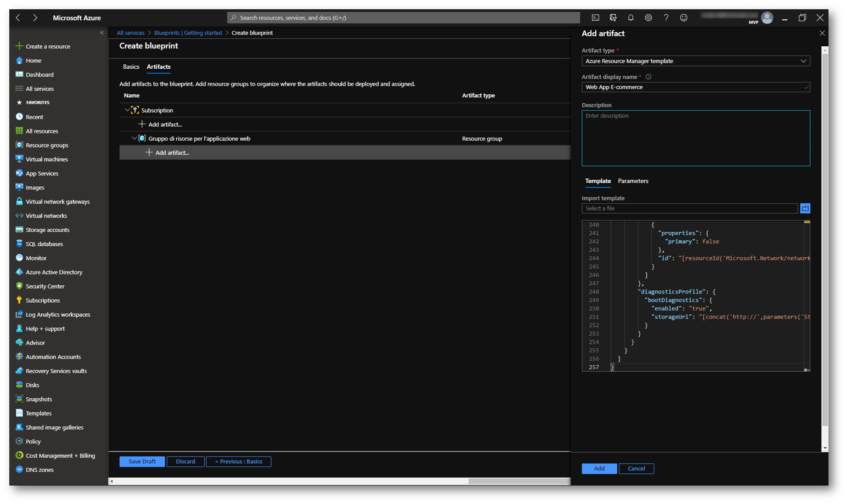Click the Azure search box
Image resolution: width=847 pixels, height=504 pixels.
[x=403, y=18]
